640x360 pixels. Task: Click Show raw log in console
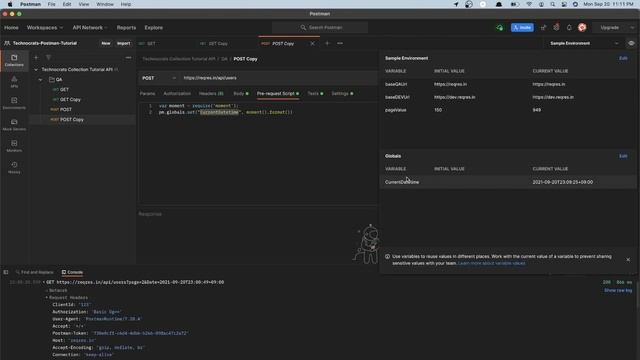coord(618,290)
